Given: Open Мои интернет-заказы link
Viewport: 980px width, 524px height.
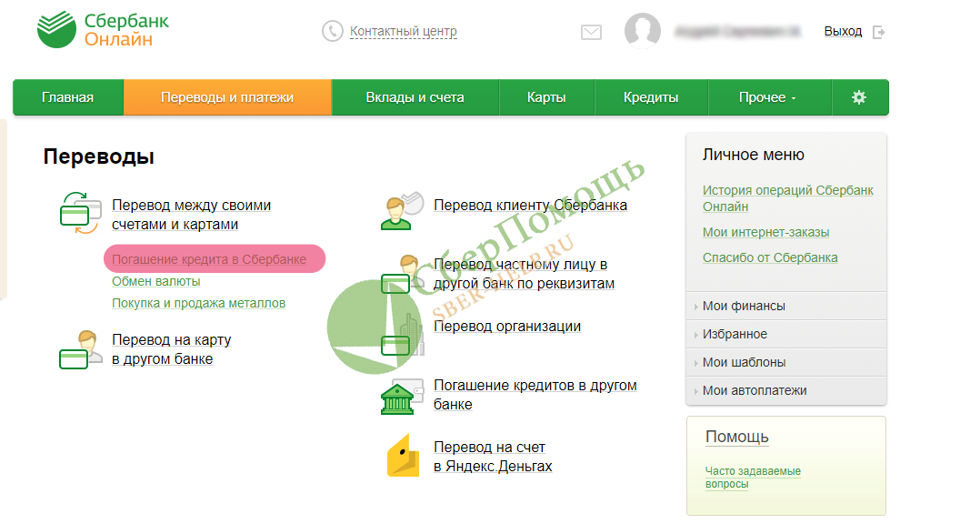Looking at the screenshot, I should click(x=765, y=232).
